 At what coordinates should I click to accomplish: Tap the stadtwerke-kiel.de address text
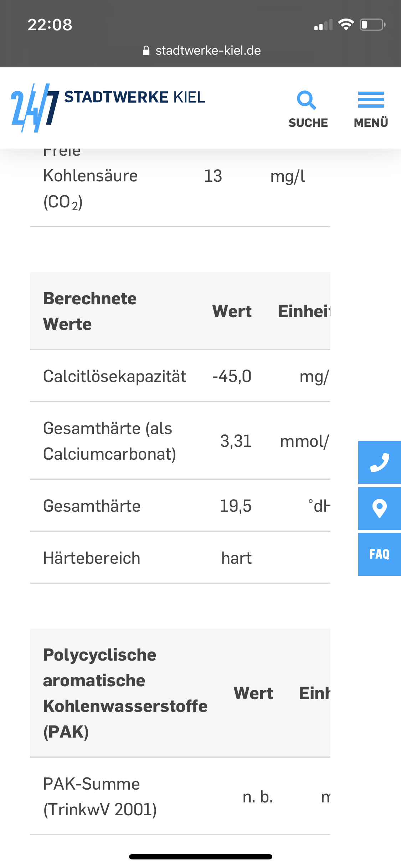(x=208, y=51)
